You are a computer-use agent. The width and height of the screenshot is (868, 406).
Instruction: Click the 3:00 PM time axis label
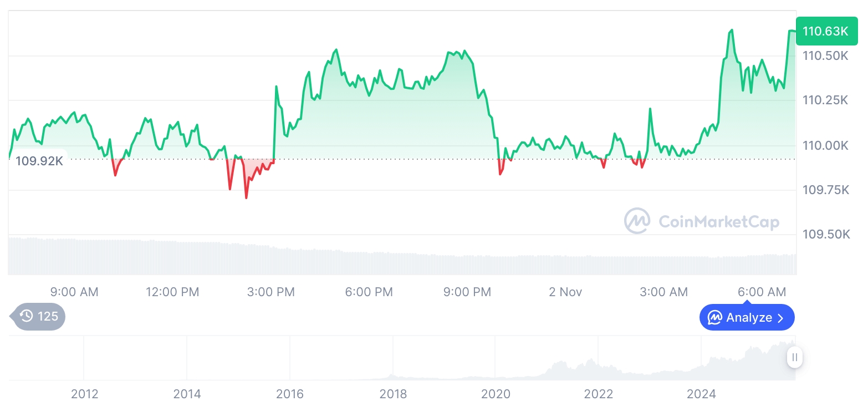[x=271, y=292]
